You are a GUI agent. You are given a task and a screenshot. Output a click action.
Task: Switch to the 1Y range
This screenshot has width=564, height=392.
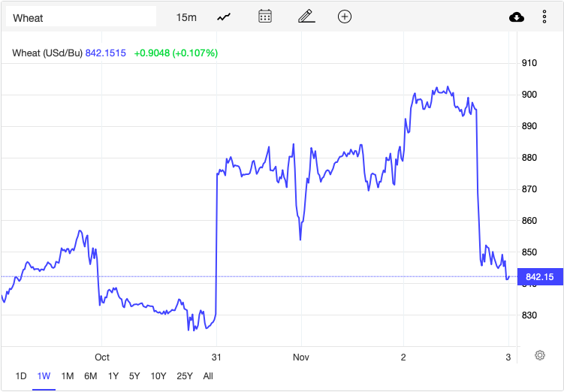113,376
